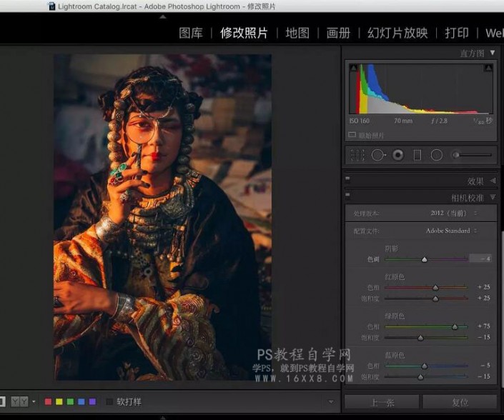Click the 复位 Reset button
The width and height of the screenshot is (504, 420).
tap(460, 402)
